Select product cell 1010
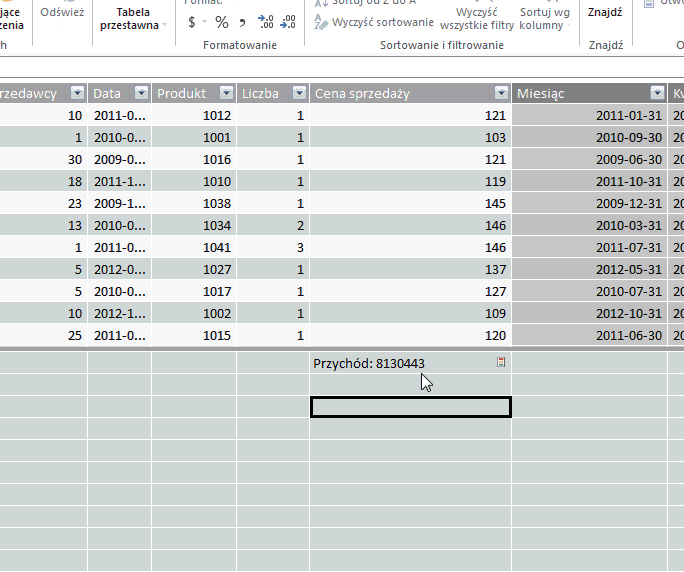This screenshot has width=684, height=572. point(194,181)
